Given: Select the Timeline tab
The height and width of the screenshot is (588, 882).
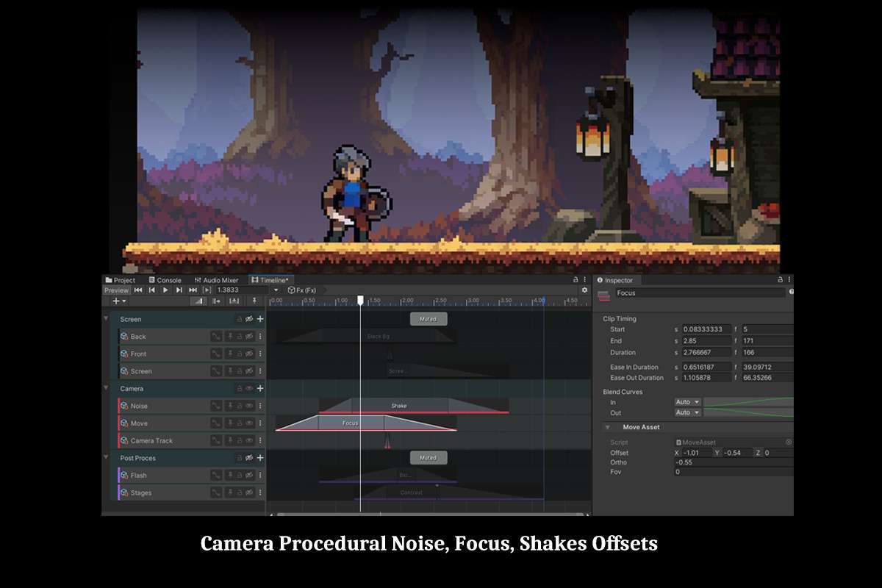Looking at the screenshot, I should [270, 280].
